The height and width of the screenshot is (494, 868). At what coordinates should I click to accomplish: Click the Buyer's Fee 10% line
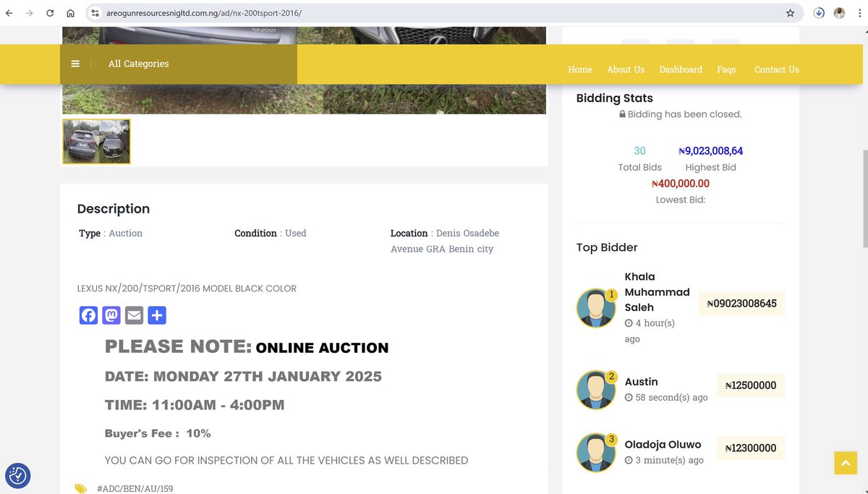158,433
